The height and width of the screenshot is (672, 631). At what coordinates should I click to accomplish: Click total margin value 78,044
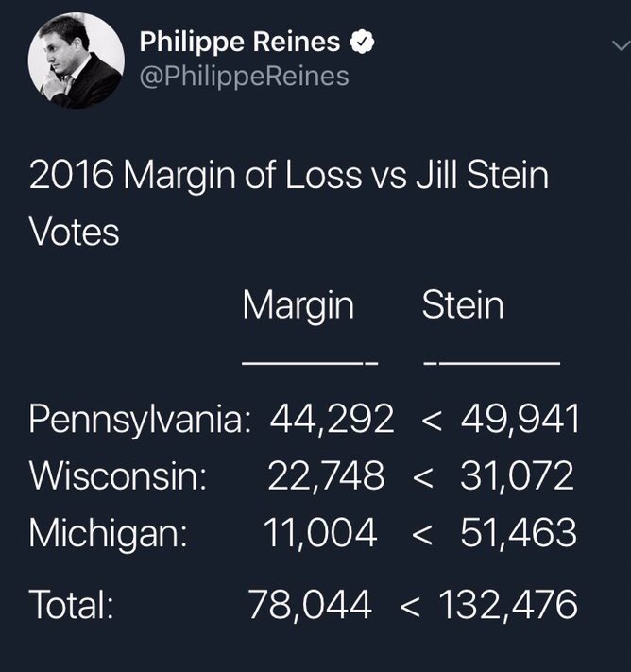point(310,605)
